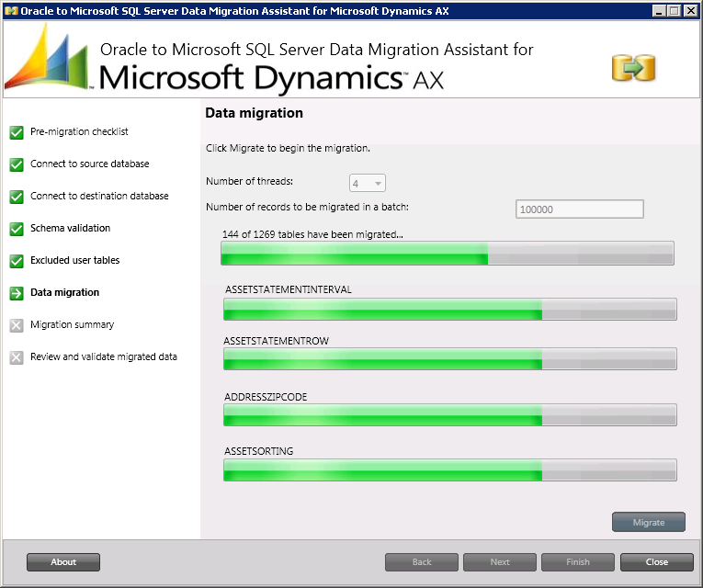This screenshot has height=588, width=703.
Task: Click the green checkmark beside Pre-migration checklist
Action: click(x=17, y=132)
